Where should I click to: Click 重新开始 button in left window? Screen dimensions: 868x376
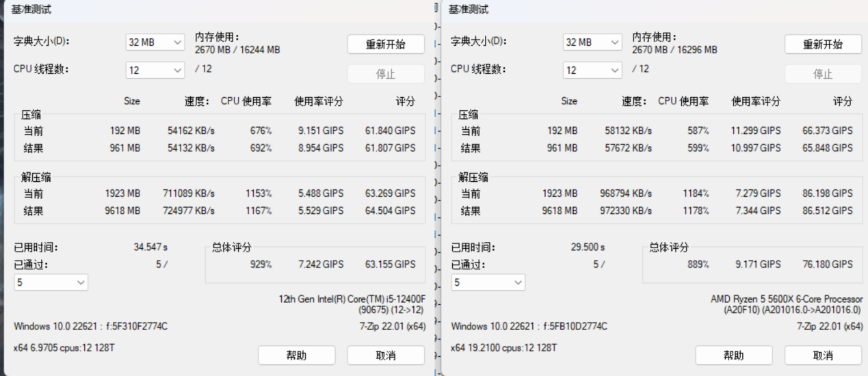point(386,44)
